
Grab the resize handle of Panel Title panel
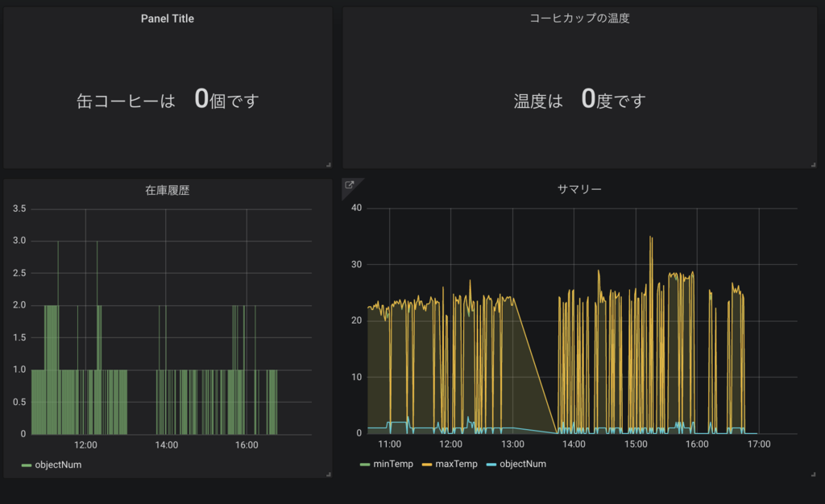tap(329, 164)
